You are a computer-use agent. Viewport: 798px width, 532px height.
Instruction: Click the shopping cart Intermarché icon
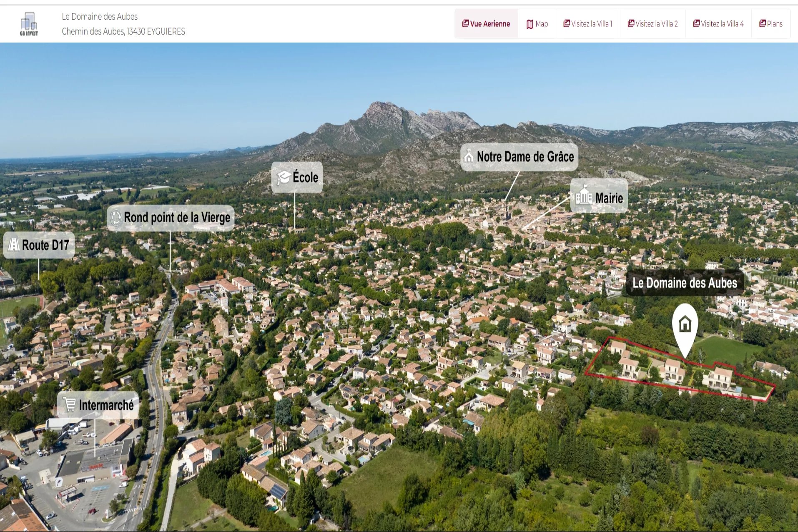70,404
